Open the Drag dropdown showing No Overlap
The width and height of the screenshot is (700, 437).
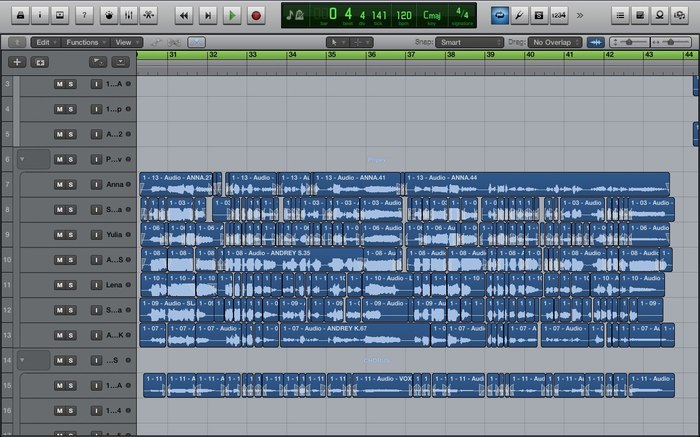553,43
